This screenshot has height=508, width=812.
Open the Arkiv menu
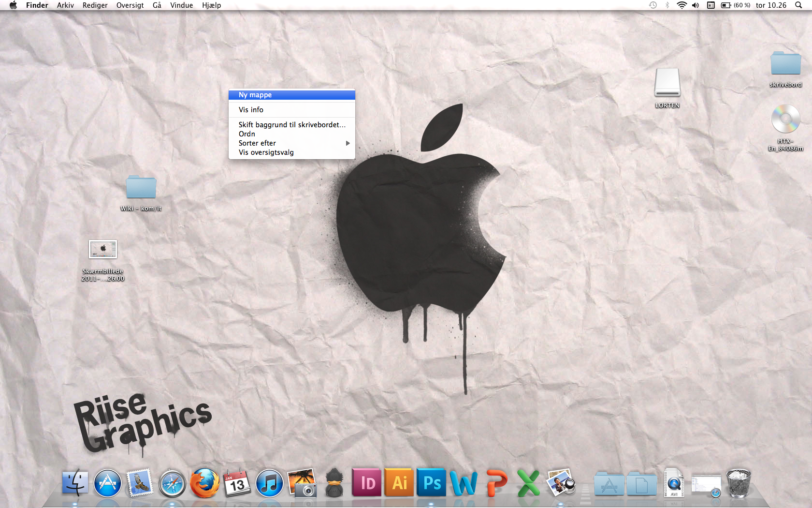click(x=65, y=5)
